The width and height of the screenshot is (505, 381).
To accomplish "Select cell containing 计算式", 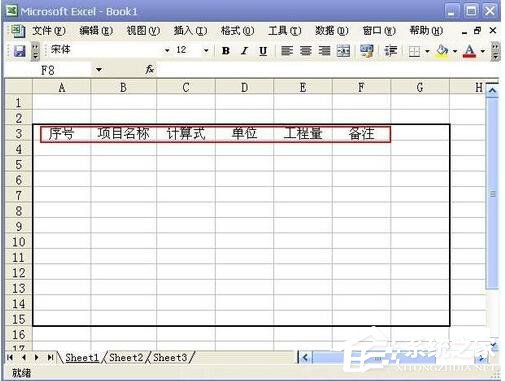I will click(x=186, y=134).
